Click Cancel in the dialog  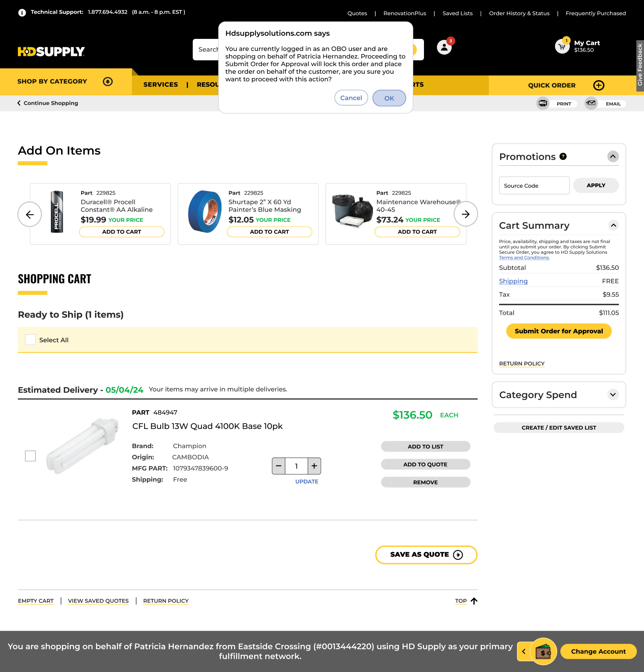click(x=351, y=98)
